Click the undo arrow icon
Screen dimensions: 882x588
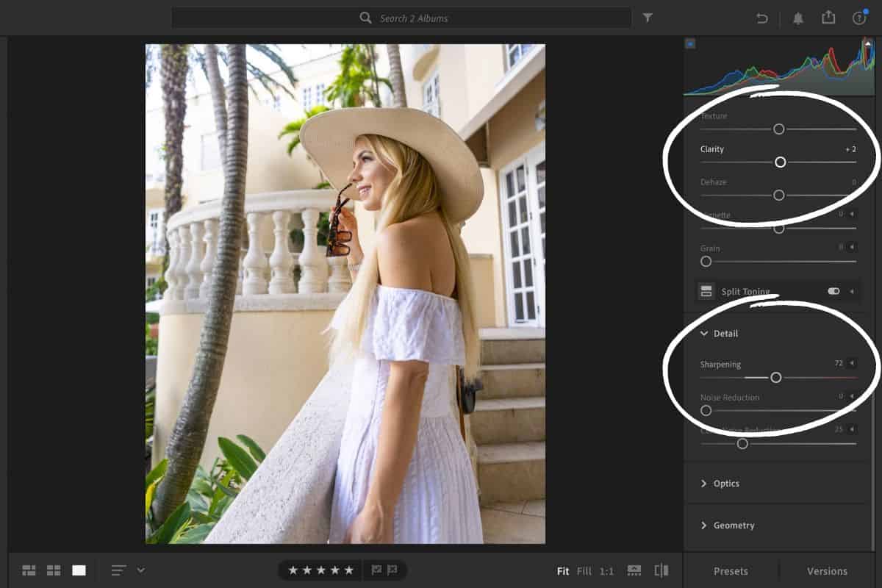tap(762, 18)
